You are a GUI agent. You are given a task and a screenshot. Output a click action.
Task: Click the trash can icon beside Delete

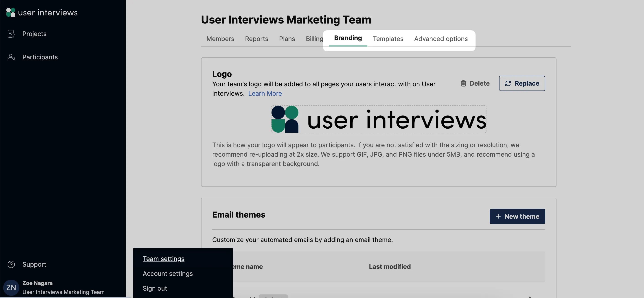pyautogui.click(x=463, y=83)
